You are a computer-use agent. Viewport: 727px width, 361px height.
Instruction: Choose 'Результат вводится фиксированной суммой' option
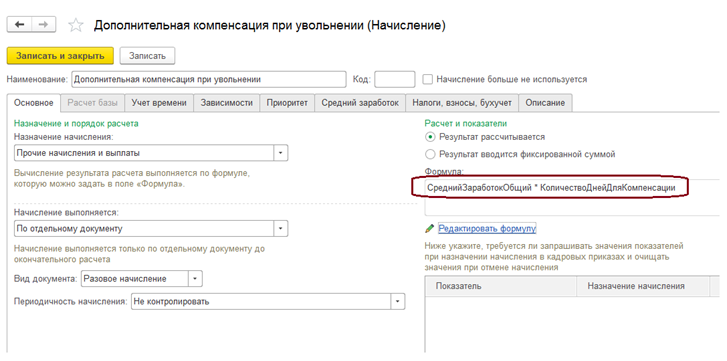click(430, 154)
